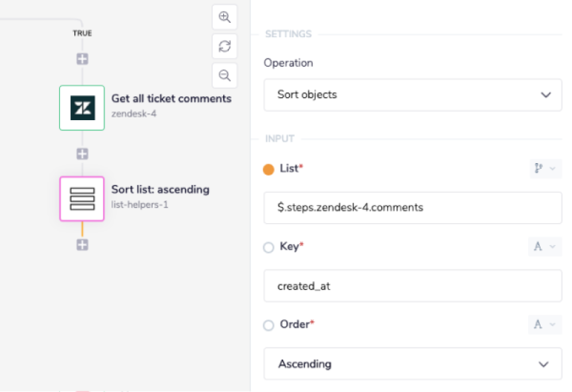
Task: Toggle the orange indicator beside List
Action: 268,169
